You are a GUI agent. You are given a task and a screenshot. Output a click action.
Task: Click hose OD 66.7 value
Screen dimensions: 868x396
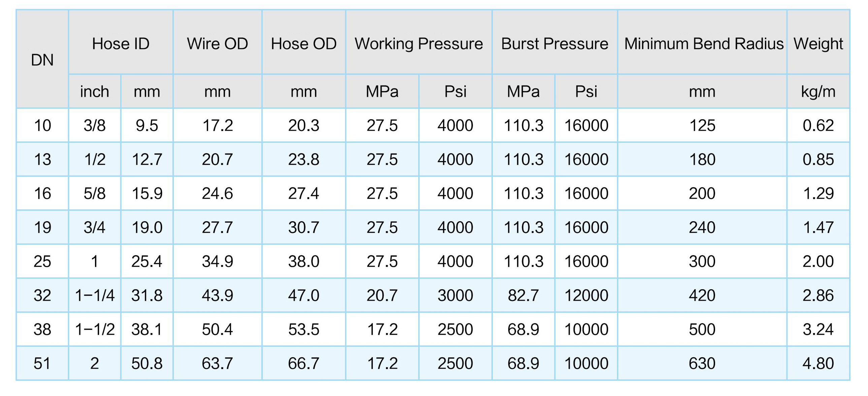(303, 363)
